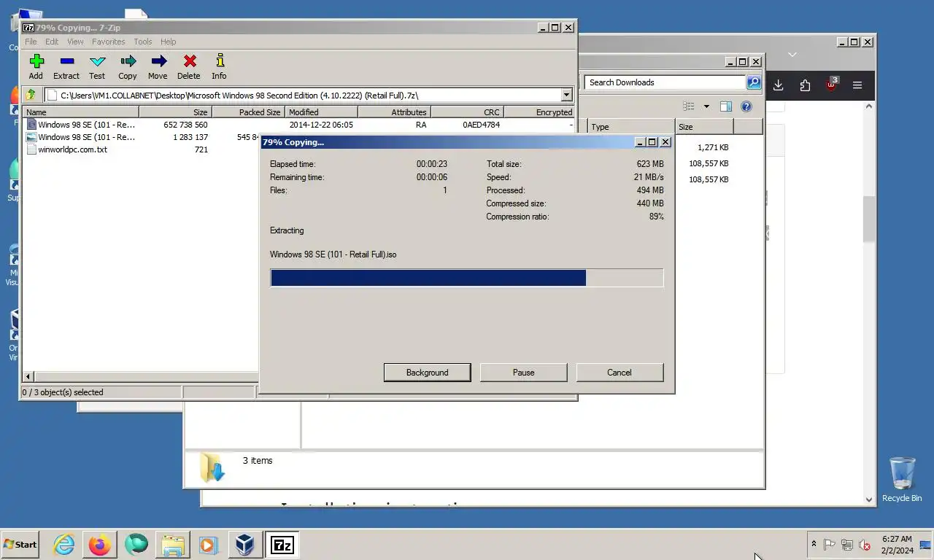
Task: Toggle the preview pane icon in Explorer
Action: pos(725,106)
